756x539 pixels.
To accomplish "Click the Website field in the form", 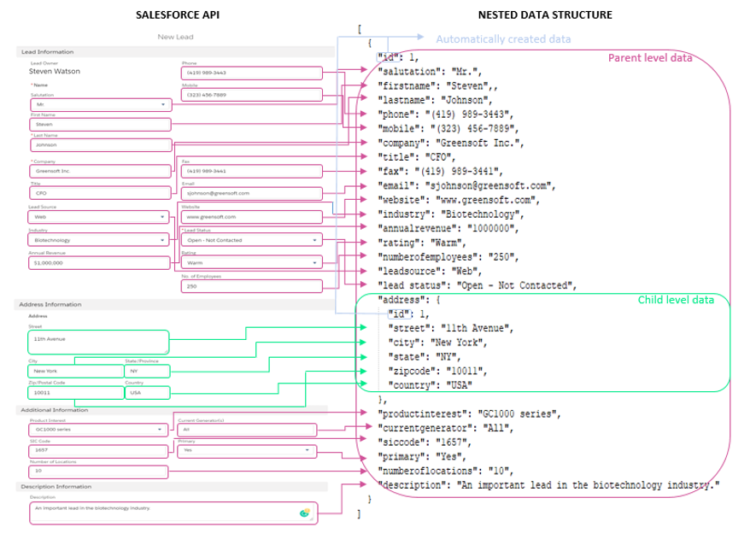I will point(252,217).
